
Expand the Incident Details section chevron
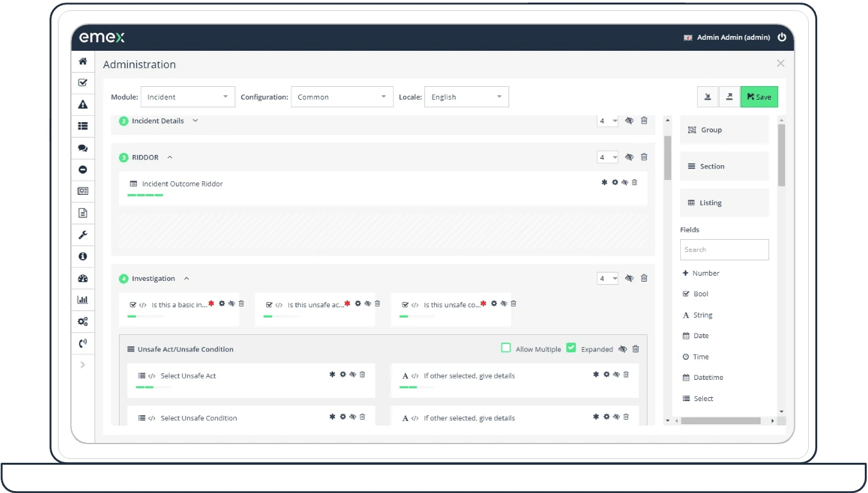pyautogui.click(x=195, y=120)
